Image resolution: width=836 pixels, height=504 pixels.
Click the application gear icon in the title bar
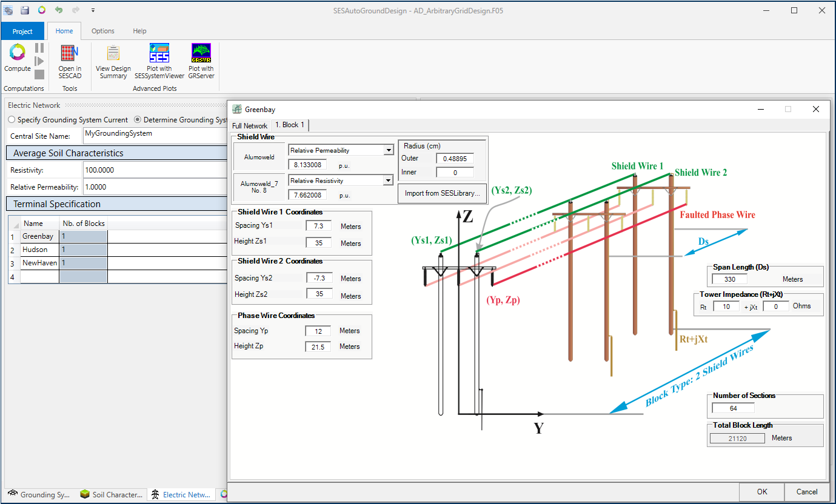(x=8, y=10)
